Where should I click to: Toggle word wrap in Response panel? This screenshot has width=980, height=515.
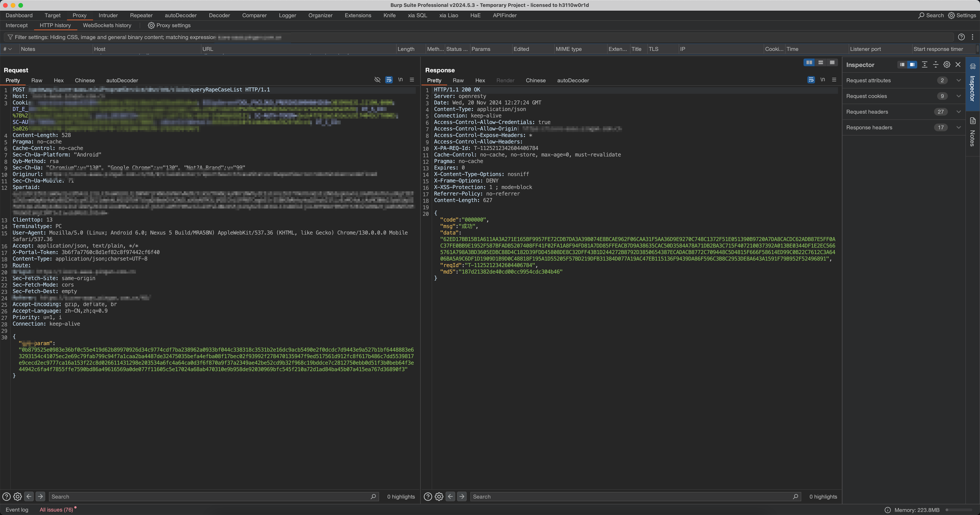(x=811, y=80)
